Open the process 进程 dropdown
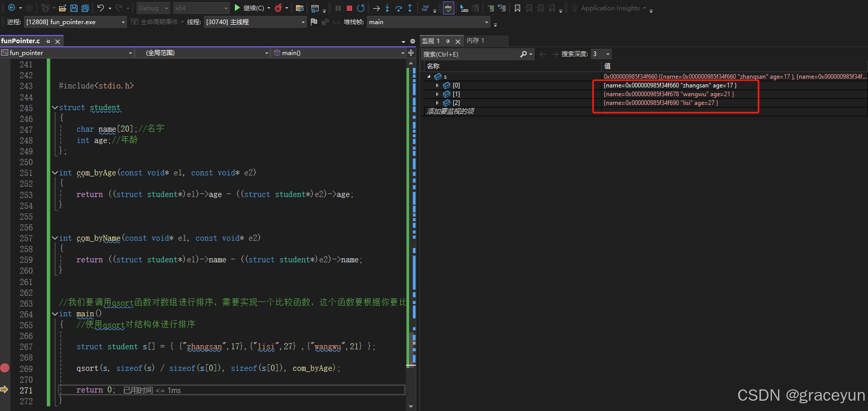Viewport: 868px width, 411px height. coord(75,22)
